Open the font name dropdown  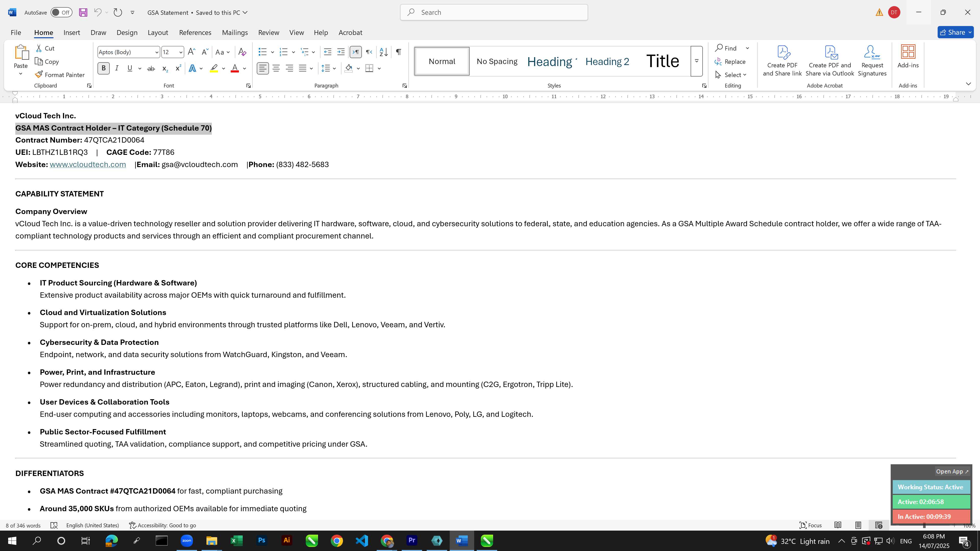[x=156, y=52]
